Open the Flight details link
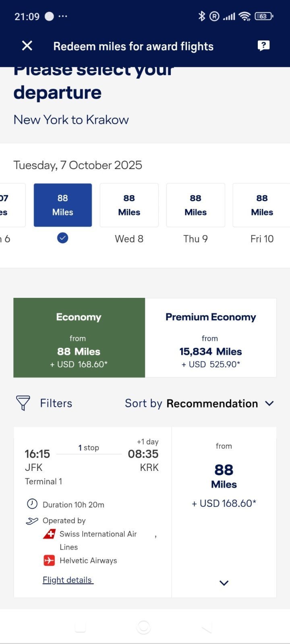This screenshot has height=644, width=290. click(x=68, y=580)
